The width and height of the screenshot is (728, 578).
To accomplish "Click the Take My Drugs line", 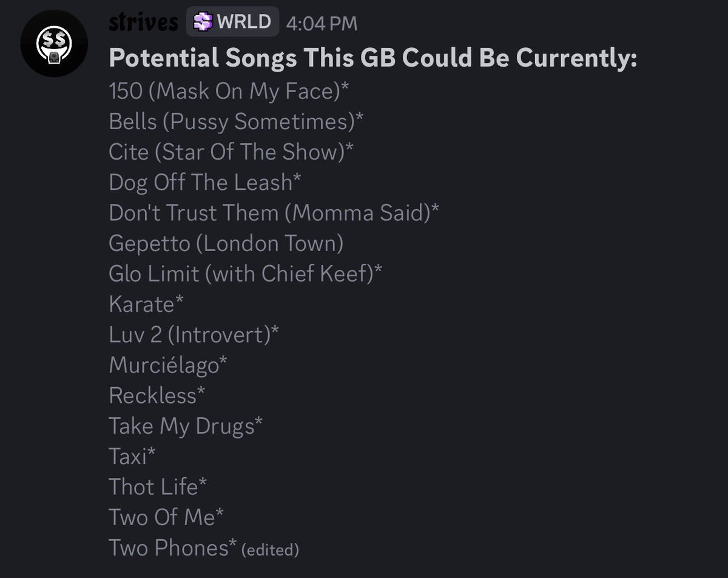I will pos(186,426).
